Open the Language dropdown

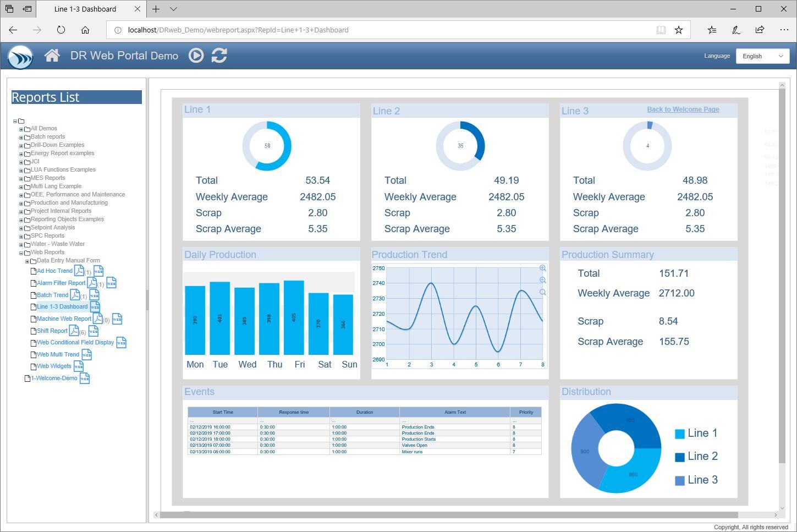click(x=762, y=56)
